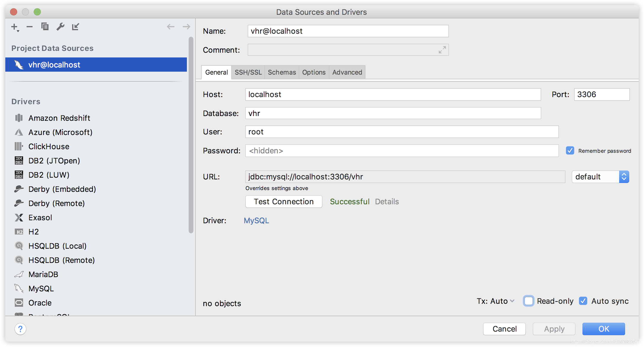Click the Amazon Redshift driver icon

point(19,118)
